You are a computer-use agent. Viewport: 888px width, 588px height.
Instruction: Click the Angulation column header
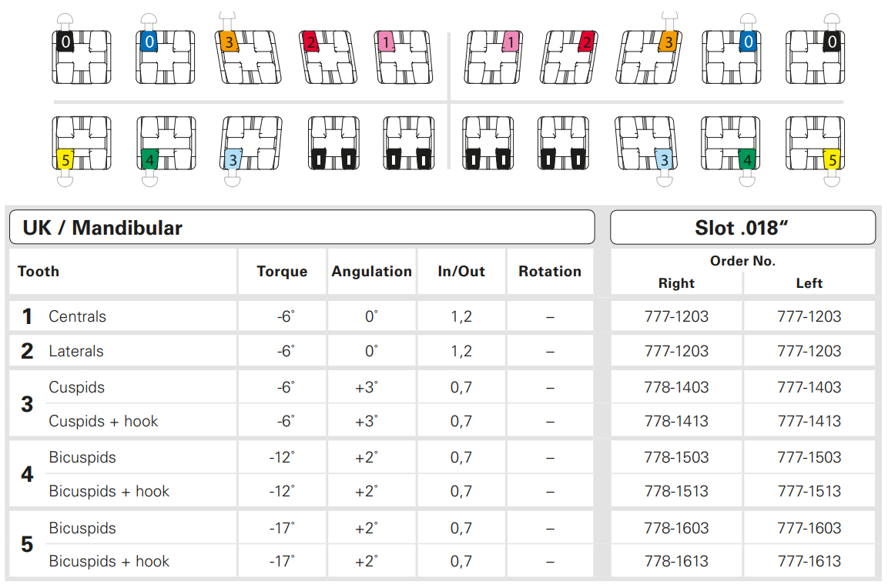(371, 271)
